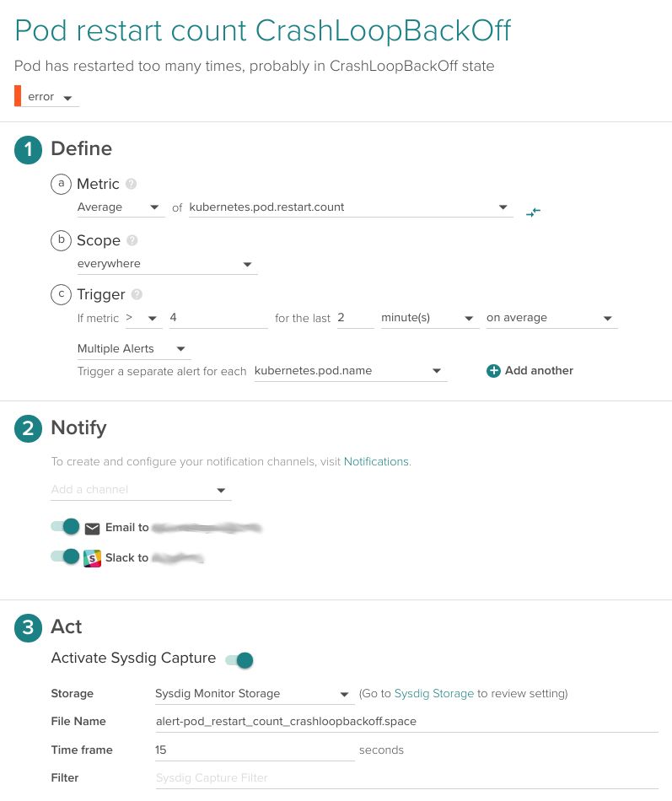
Task: Click the Trigger help question mark icon
Action: click(x=137, y=294)
